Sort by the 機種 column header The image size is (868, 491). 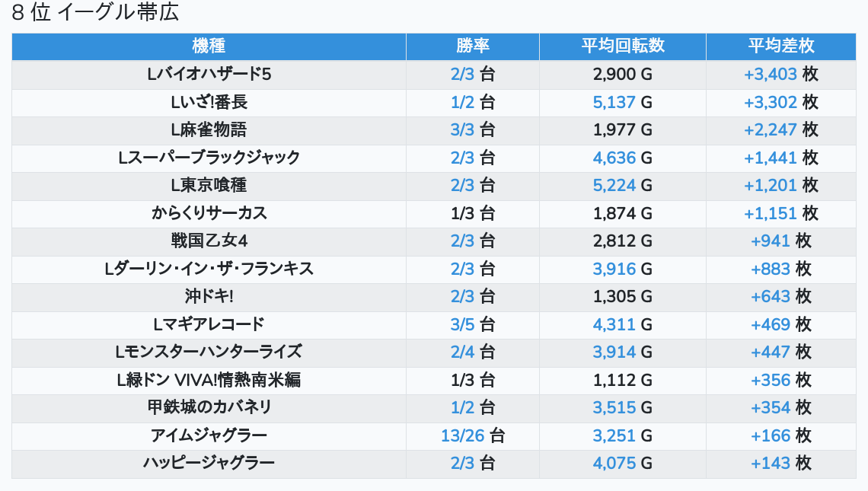coord(209,46)
